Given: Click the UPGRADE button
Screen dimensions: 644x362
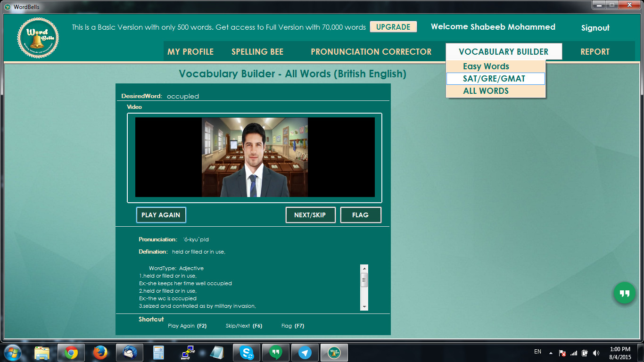Looking at the screenshot, I should point(393,27).
